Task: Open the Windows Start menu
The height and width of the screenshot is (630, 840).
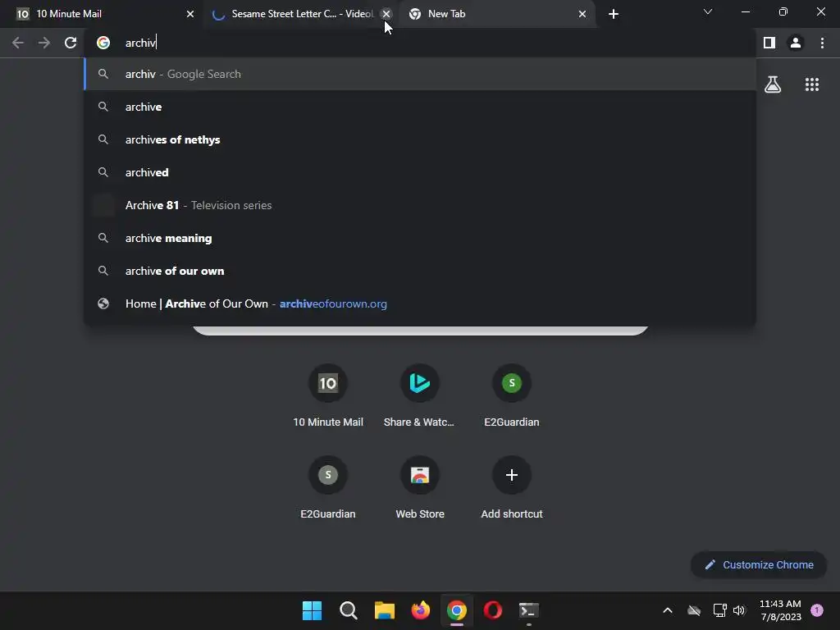Action: pyautogui.click(x=312, y=610)
